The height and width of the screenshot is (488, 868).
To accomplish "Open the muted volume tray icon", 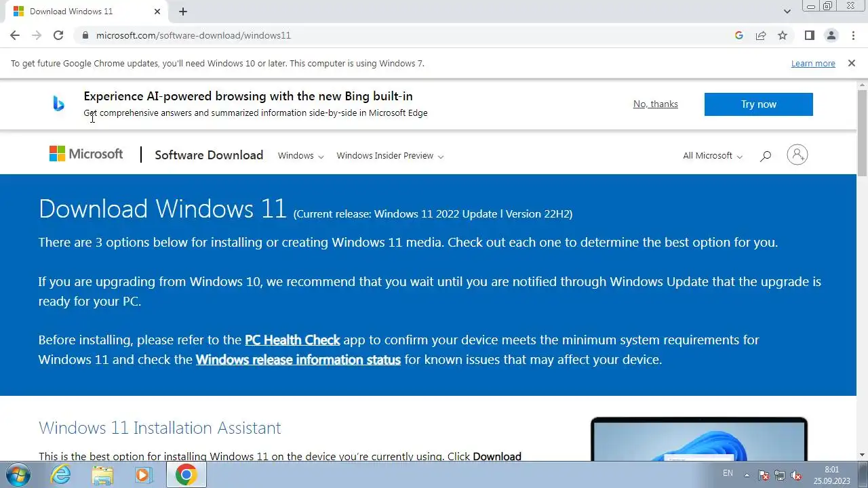I will click(x=797, y=475).
